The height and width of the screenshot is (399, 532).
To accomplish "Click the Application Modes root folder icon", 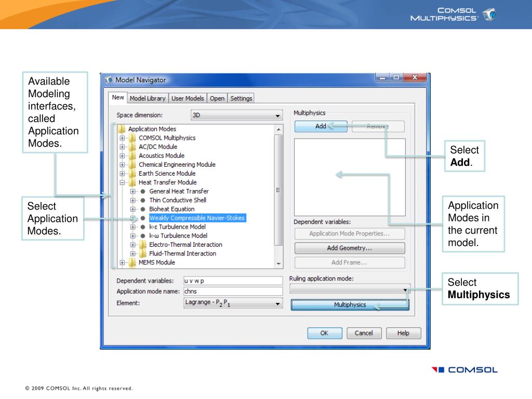I will tap(122, 129).
